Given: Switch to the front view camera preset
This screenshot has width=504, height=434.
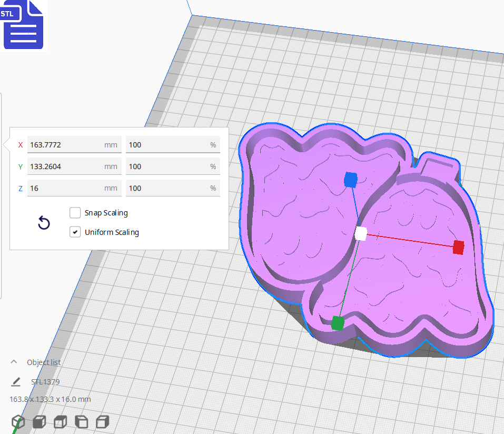Looking at the screenshot, I should pos(39,421).
